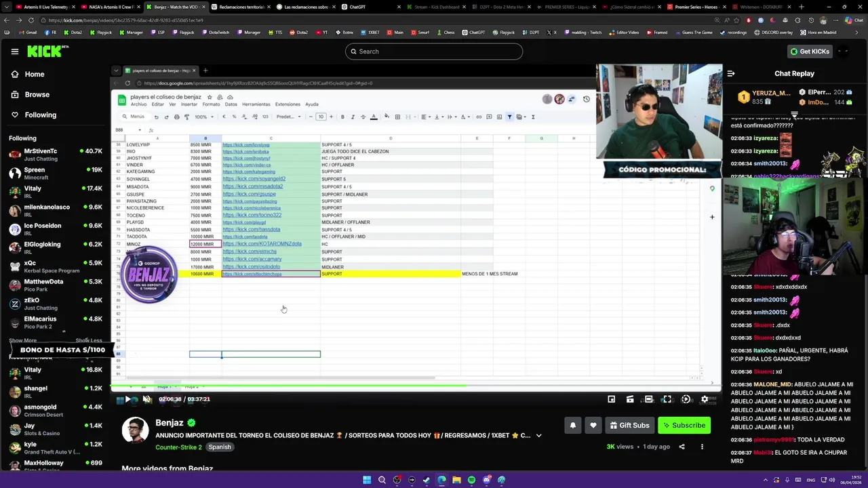Open MrStivenTc channel in Following list
The width and height of the screenshot is (868, 488).
coord(56,155)
